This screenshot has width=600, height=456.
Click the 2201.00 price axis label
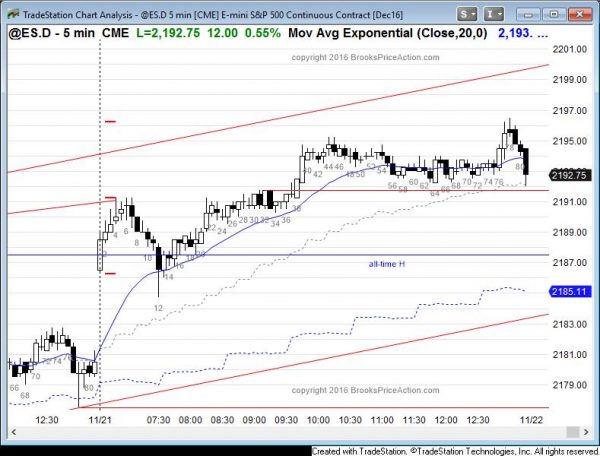(569, 49)
